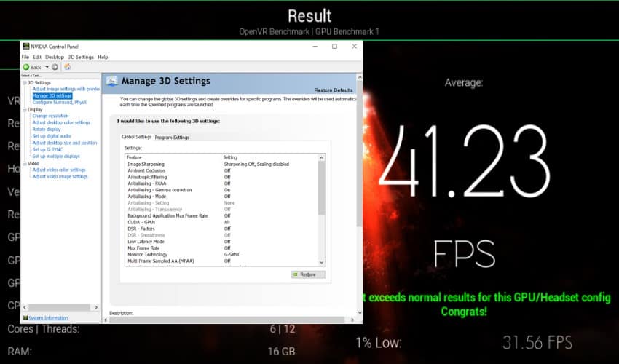
Task: Click task tree scroll left arrow
Action: click(25, 307)
